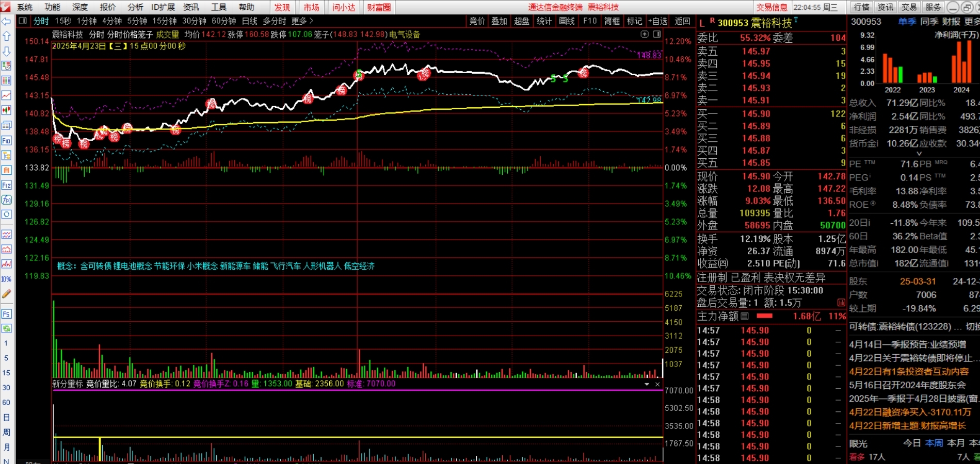Open the ID扩展 menu

pos(163,7)
